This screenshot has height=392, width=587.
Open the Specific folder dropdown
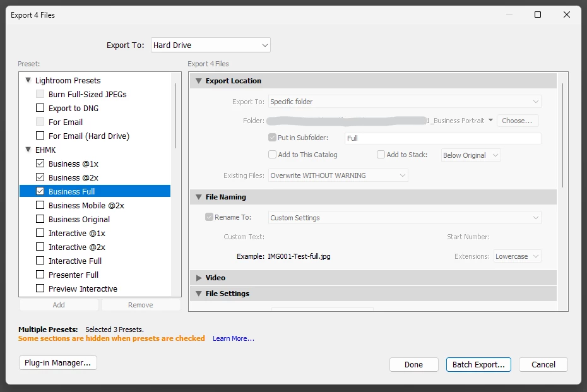[x=405, y=102]
